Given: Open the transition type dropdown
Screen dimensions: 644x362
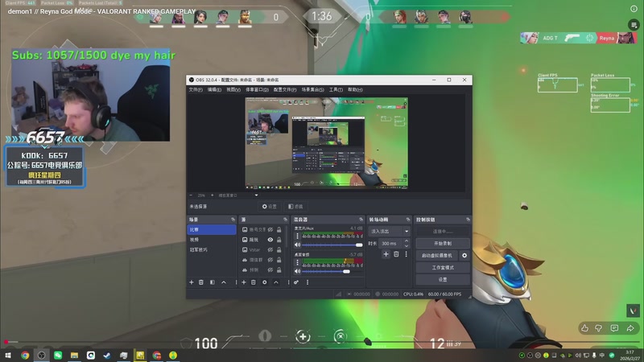Looking at the screenshot, I should click(x=389, y=231).
